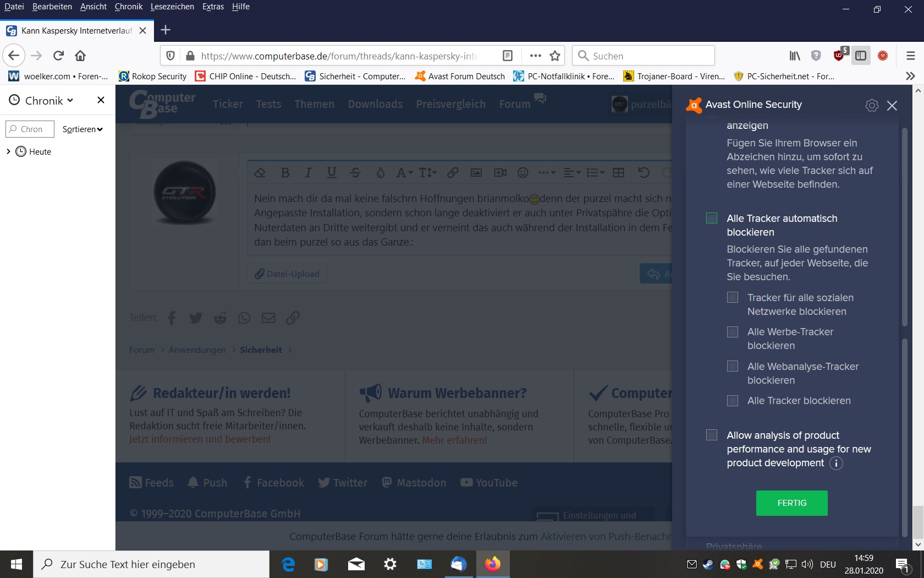Share thread via Twitter icon
Screen dimensions: 924x578
(195, 318)
